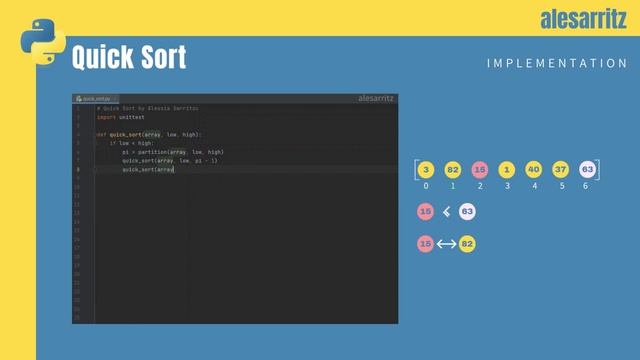Click the white 63 circle above index 6
This screenshot has width=640, height=360.
(x=587, y=169)
